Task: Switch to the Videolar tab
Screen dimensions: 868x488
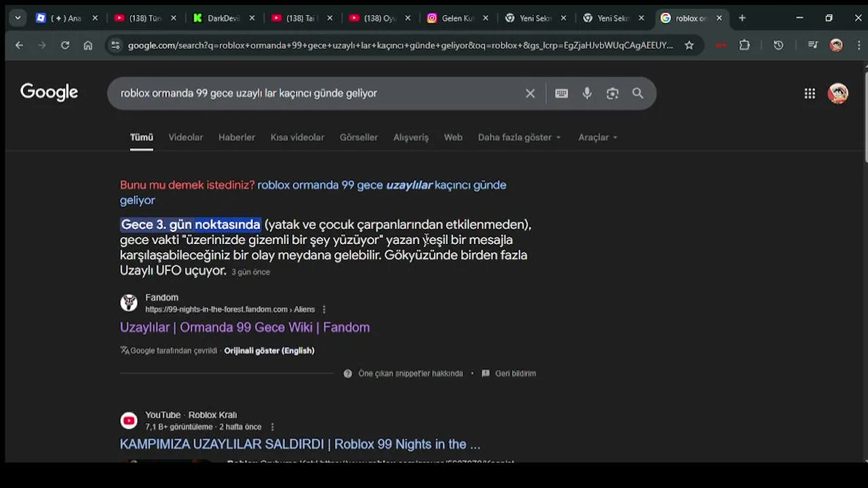Action: [x=186, y=138]
